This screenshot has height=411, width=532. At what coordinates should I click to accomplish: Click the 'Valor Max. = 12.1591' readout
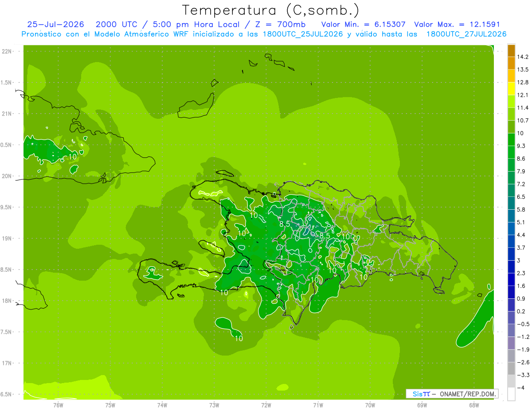457,24
